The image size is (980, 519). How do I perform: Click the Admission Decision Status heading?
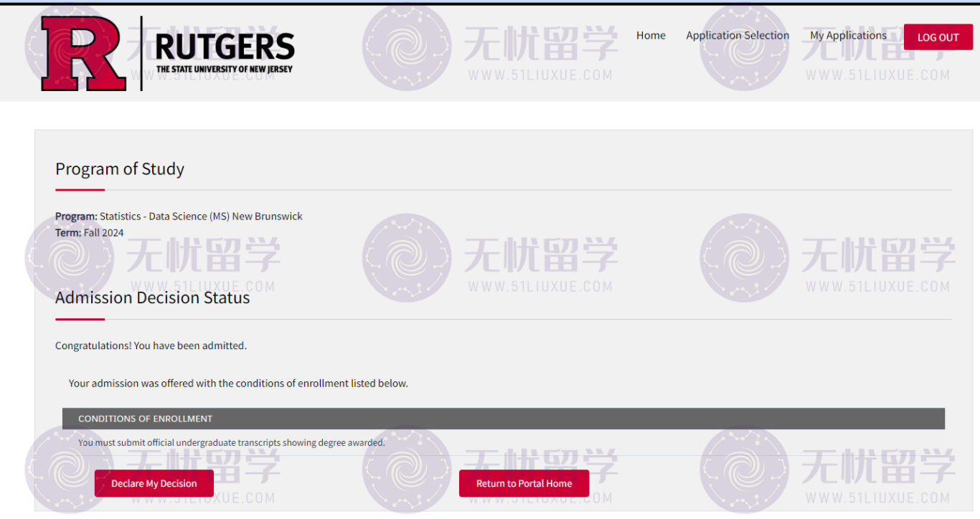(153, 297)
